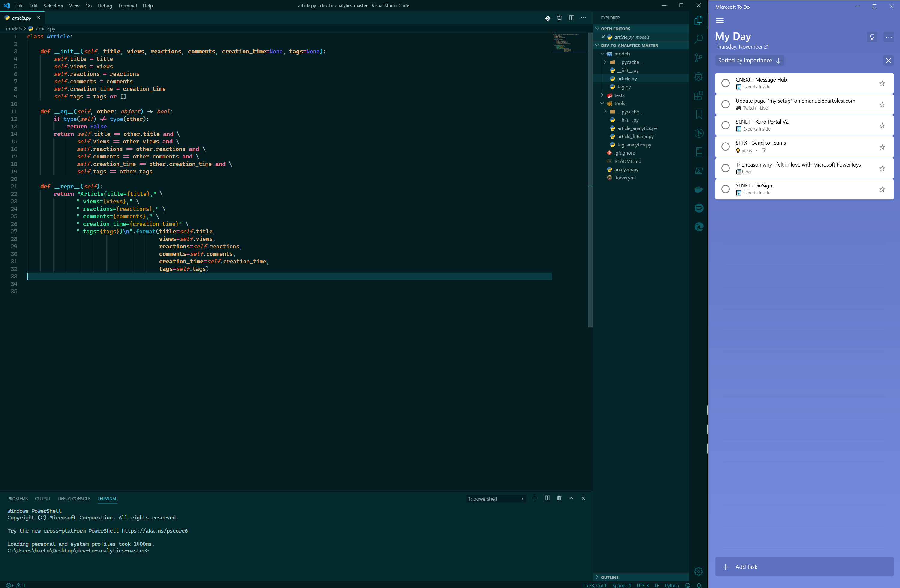Complete the SPFX - Send to Teams task

pyautogui.click(x=725, y=147)
